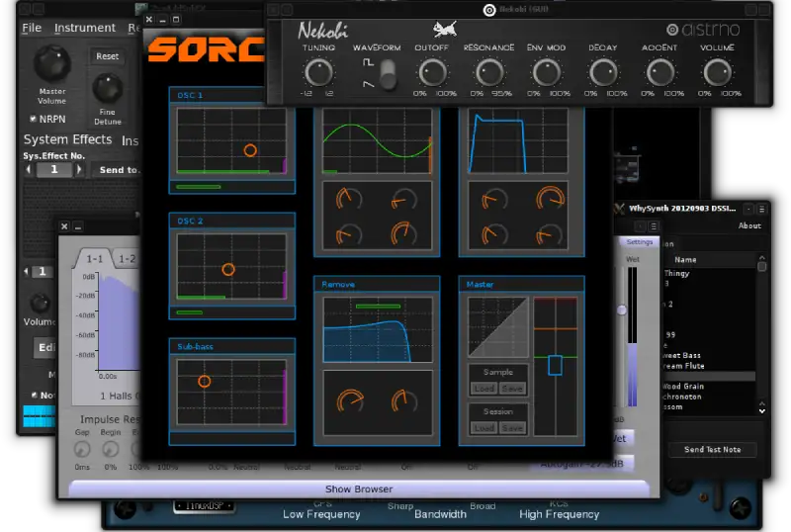The width and height of the screenshot is (791, 532).
Task: Select the Dream Flute patch
Action: click(x=710, y=366)
